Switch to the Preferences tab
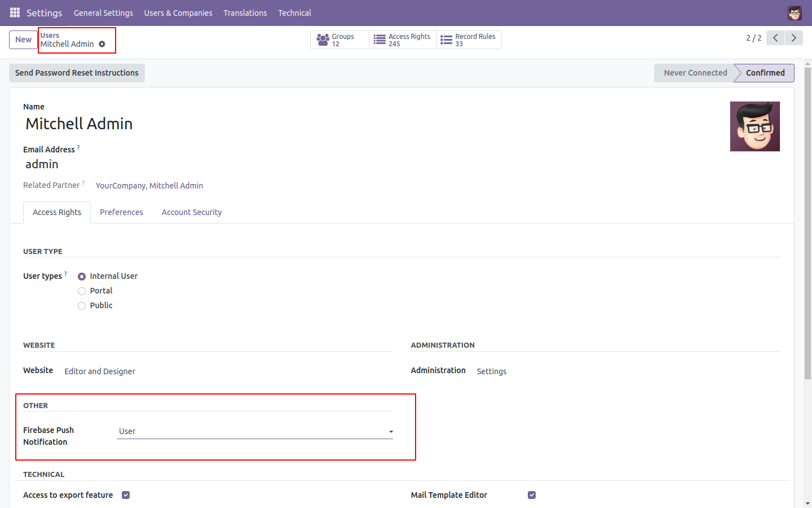The height and width of the screenshot is (508, 812). [x=121, y=212]
